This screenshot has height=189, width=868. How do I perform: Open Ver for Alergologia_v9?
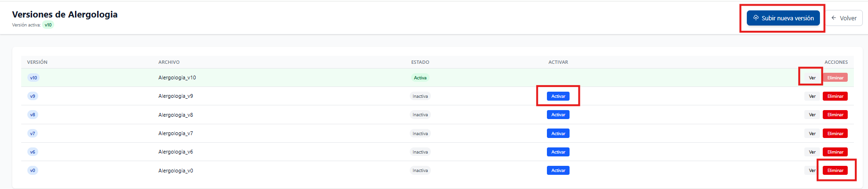(x=812, y=96)
